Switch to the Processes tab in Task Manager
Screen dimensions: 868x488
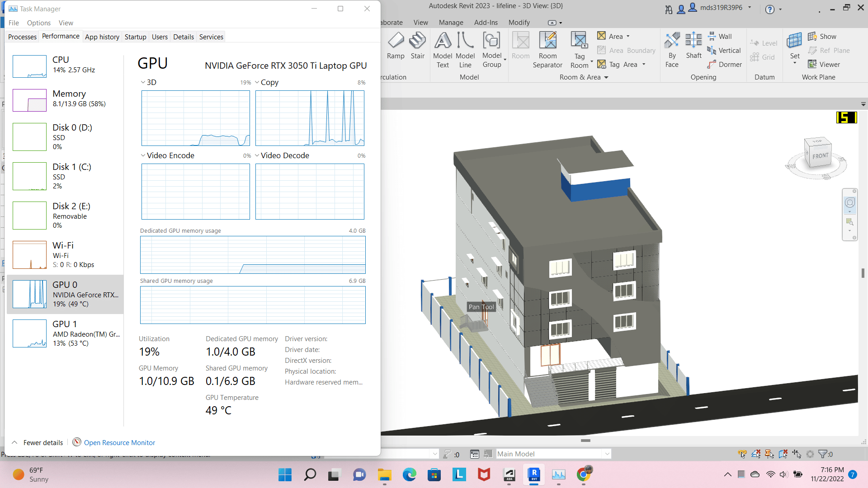tap(22, 37)
